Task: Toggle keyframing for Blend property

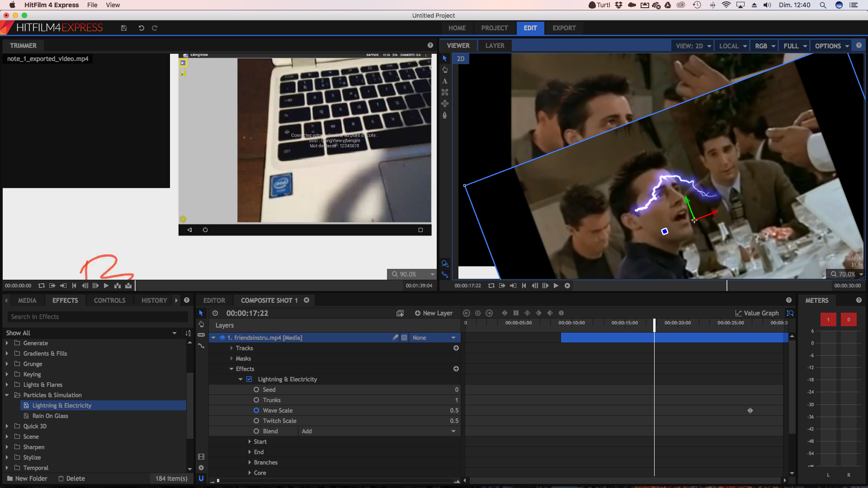Action: [x=256, y=431]
